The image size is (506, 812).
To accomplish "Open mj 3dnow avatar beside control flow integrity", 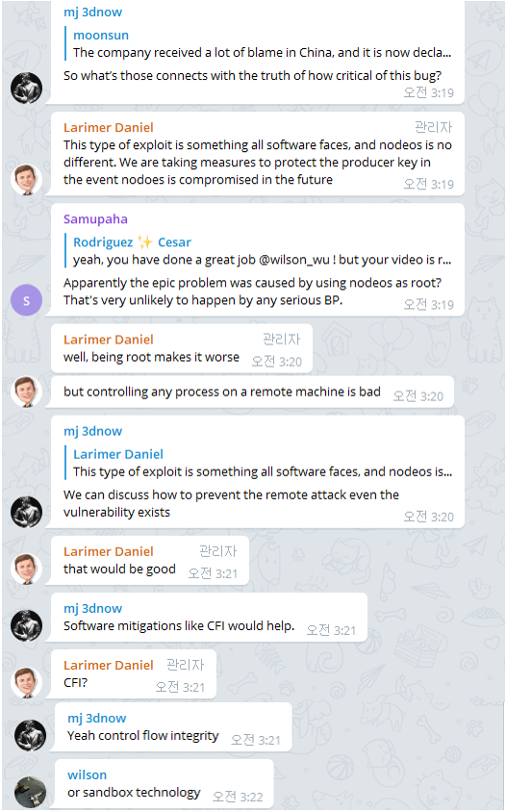I will click(30, 735).
